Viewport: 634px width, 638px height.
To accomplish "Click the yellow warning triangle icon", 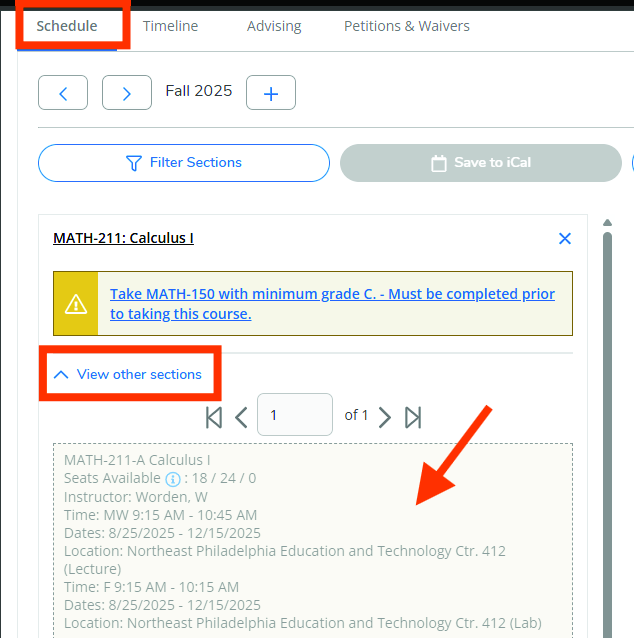I will click(76, 304).
